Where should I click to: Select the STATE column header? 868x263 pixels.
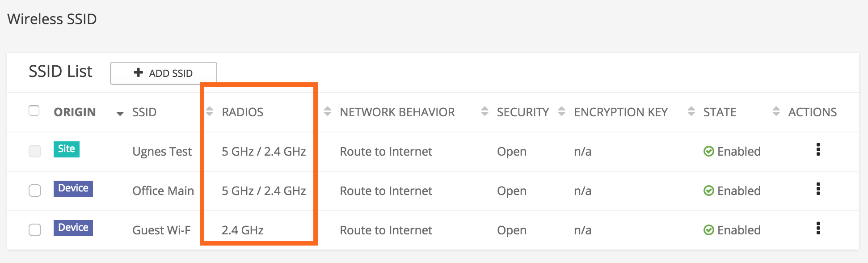point(719,112)
